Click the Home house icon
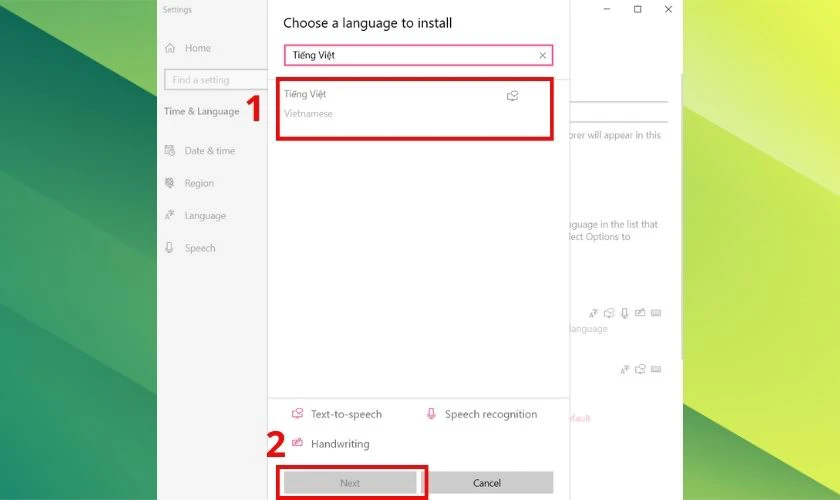 coord(170,48)
